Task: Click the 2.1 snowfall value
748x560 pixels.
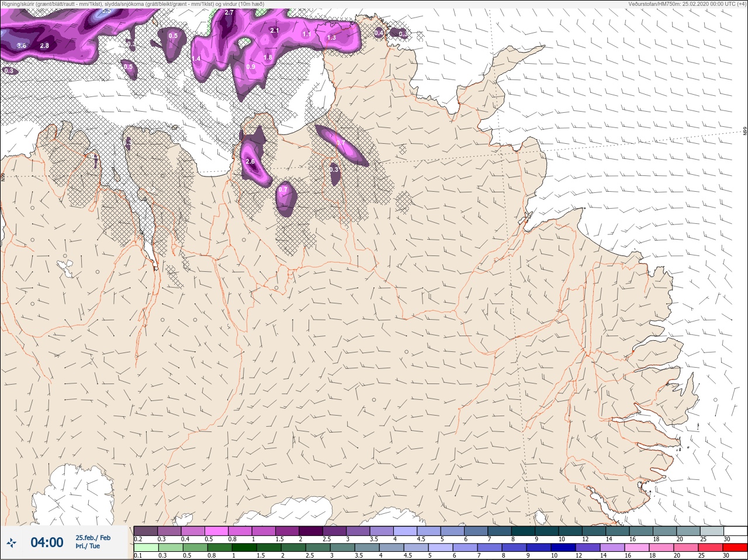Action: click(x=275, y=30)
